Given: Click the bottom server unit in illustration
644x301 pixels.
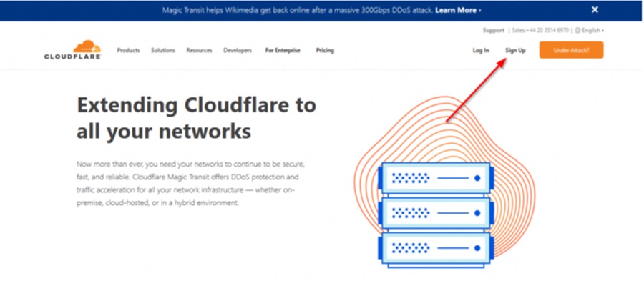Looking at the screenshot, I should click(x=434, y=247).
